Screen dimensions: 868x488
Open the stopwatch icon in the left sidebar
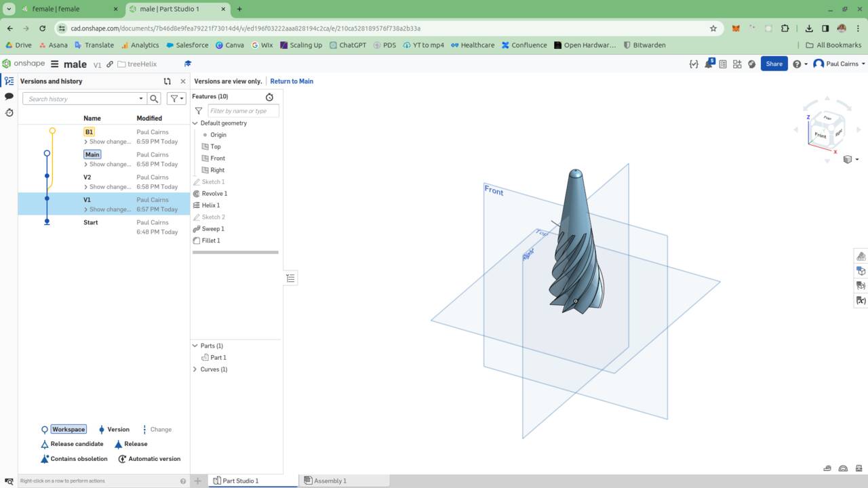point(9,113)
